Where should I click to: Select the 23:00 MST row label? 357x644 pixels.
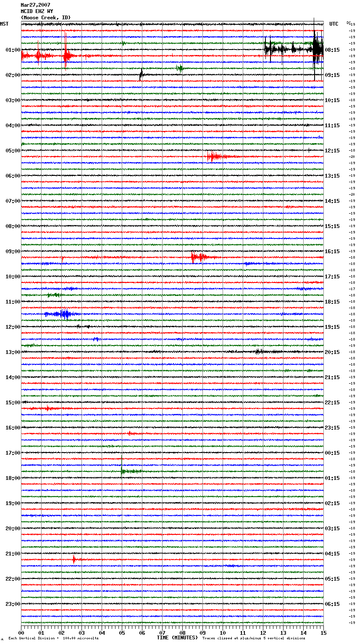13,604
